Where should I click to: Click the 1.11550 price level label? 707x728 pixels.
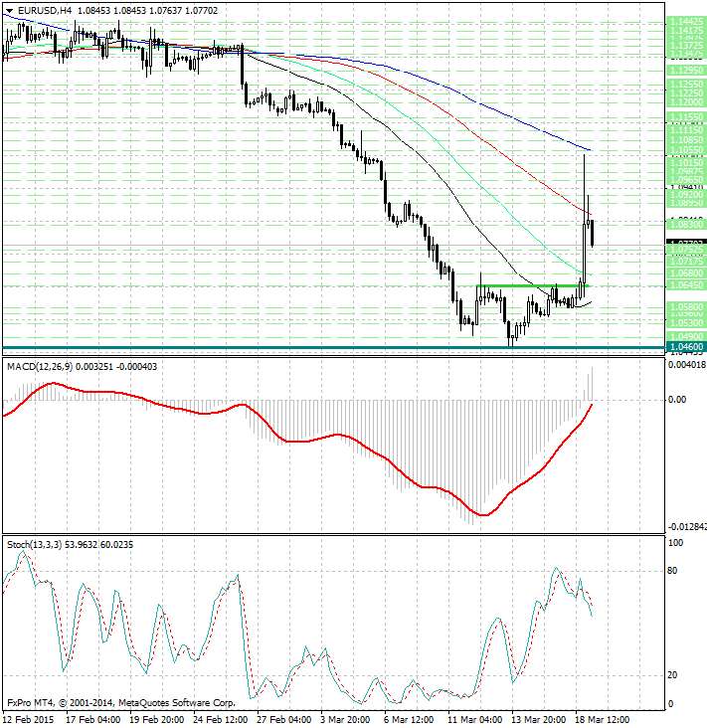[686, 116]
